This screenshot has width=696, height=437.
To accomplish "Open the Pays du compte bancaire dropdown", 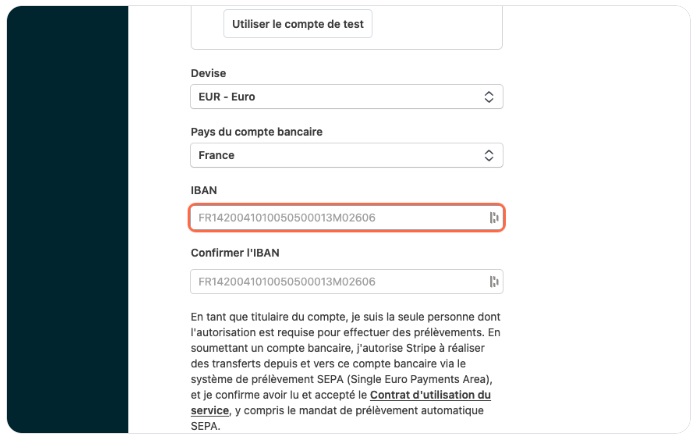I will [346, 156].
